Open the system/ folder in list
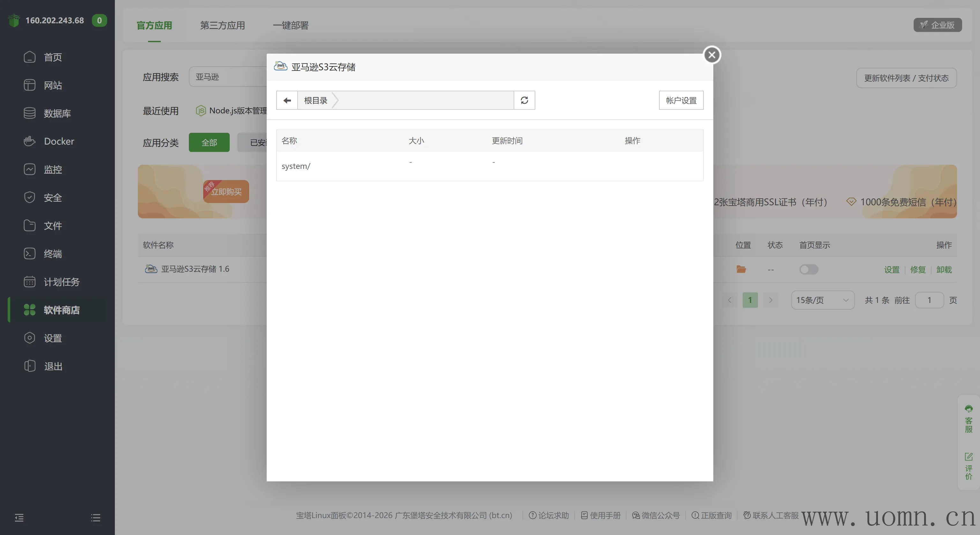 click(x=296, y=166)
